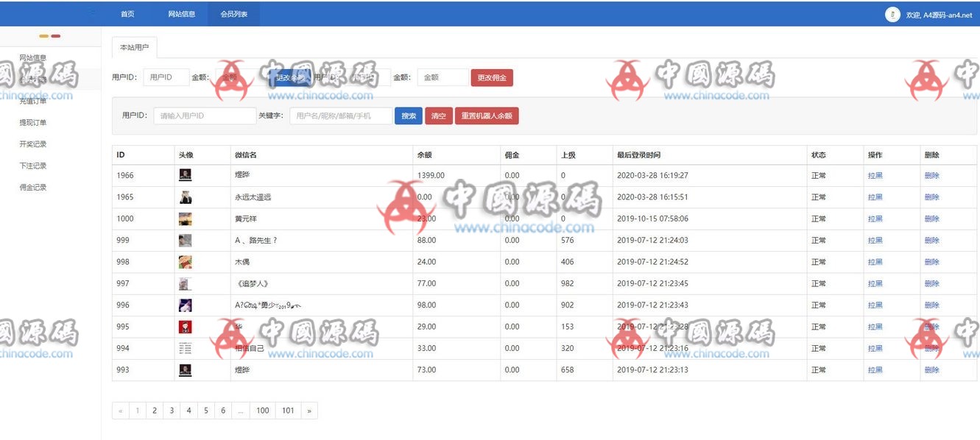Click 删除 for user 993

[x=932, y=369]
